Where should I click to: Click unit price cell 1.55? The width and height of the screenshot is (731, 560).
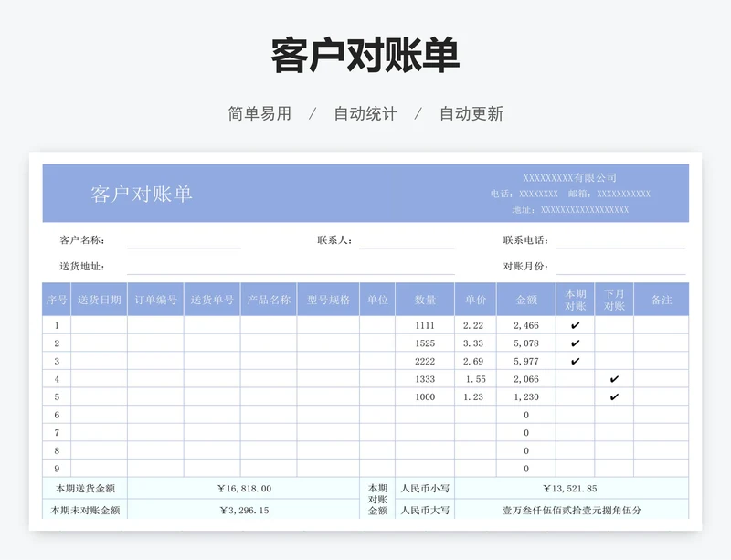[475, 379]
